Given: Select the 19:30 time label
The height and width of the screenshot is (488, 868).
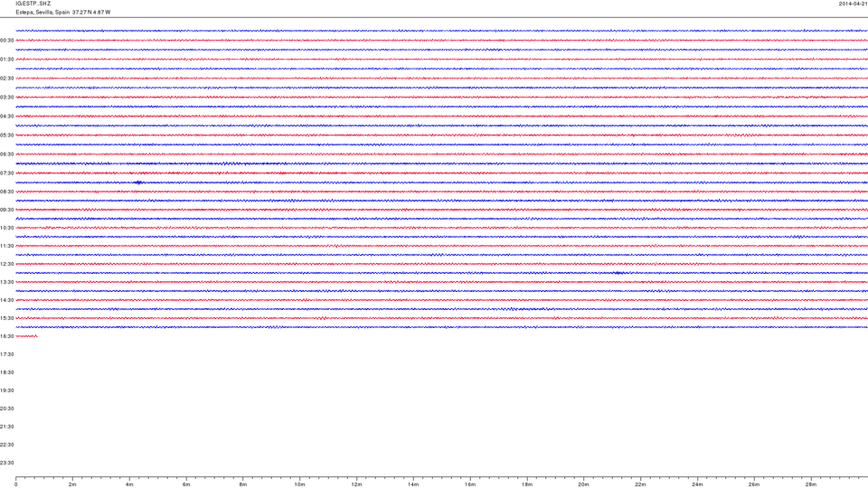Looking at the screenshot, I should point(6,390).
